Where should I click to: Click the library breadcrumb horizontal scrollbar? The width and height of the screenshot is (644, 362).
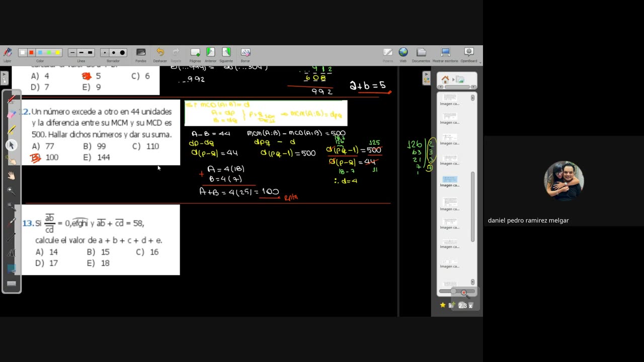click(x=457, y=87)
